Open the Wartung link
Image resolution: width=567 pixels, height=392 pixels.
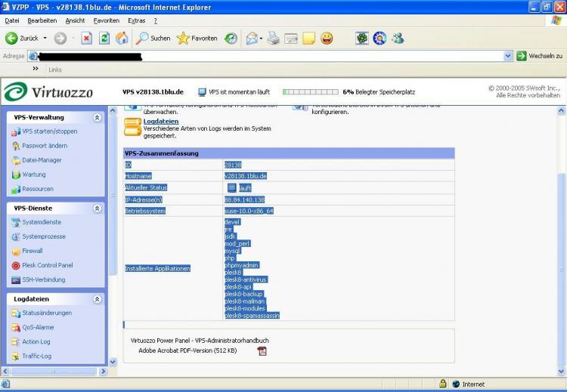(33, 174)
